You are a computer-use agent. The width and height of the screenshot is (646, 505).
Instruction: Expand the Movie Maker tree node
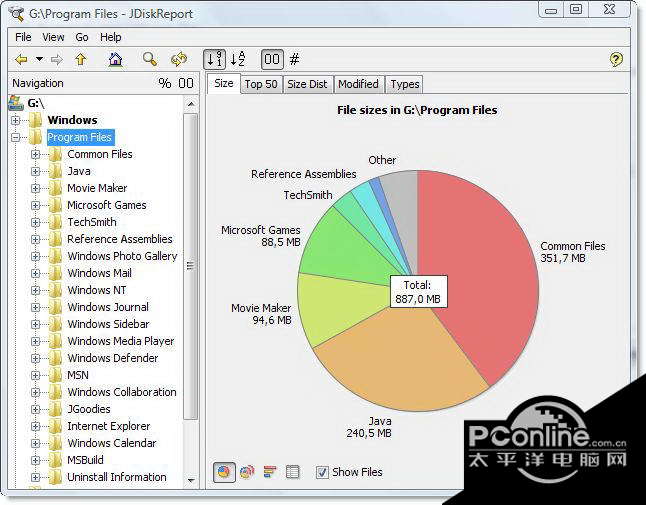pos(35,188)
